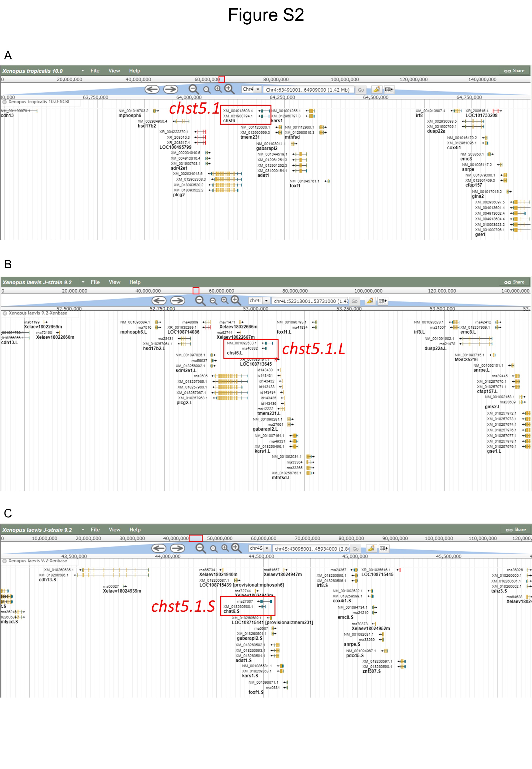Open File menu in tropicalis browser
Screen dimensions: 532x769
point(95,71)
